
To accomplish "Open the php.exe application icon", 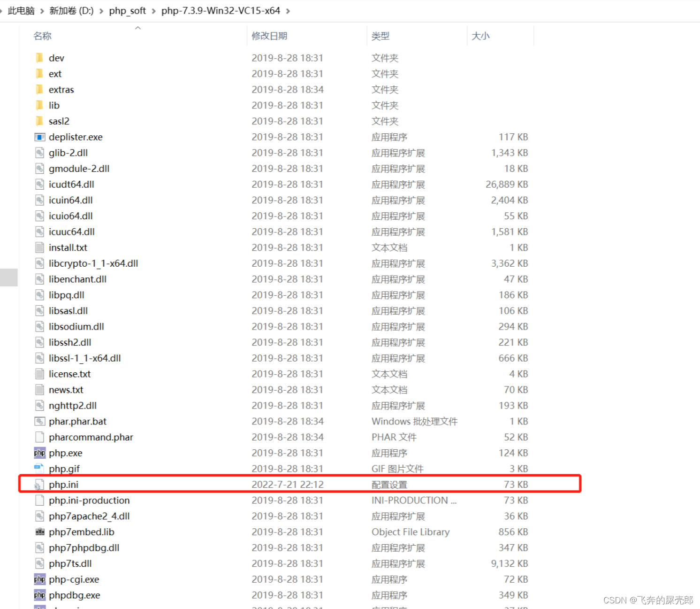I will 39,453.
